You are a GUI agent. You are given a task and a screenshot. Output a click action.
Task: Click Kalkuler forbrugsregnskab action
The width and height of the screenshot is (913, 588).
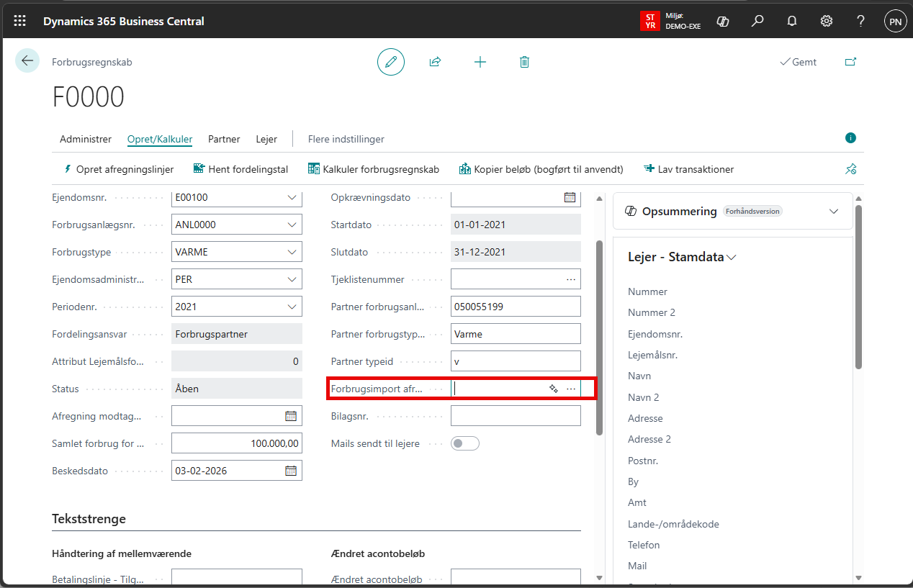point(373,169)
